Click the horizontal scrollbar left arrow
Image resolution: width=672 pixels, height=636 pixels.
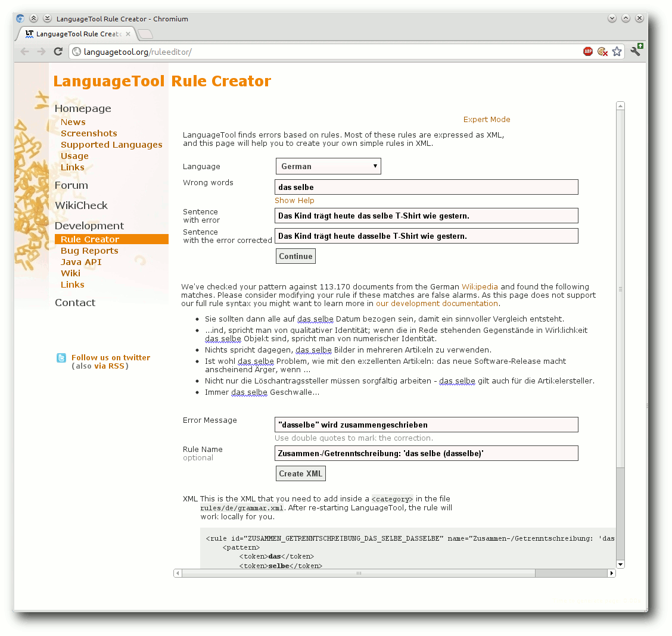point(178,573)
